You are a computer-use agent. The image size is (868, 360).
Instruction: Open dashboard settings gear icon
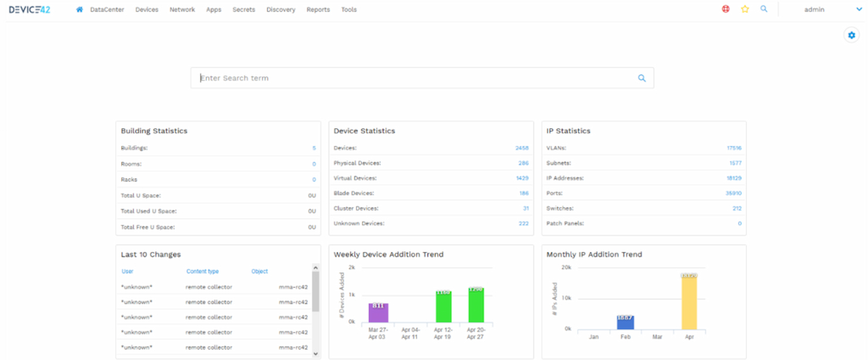852,35
